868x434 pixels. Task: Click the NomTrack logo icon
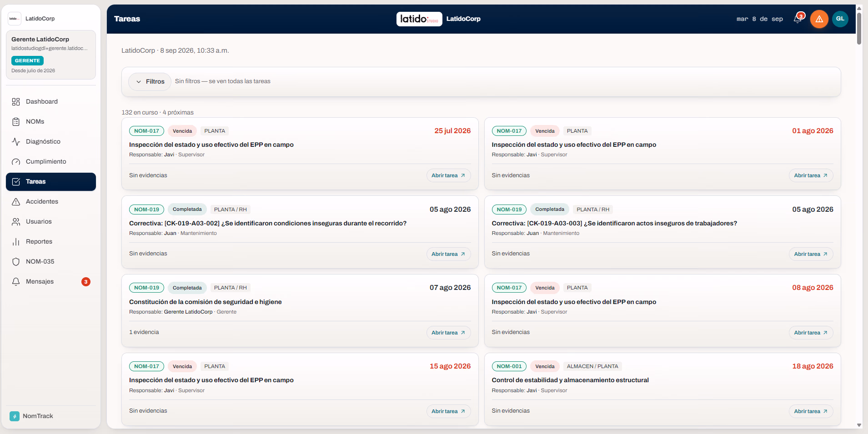coord(15,416)
